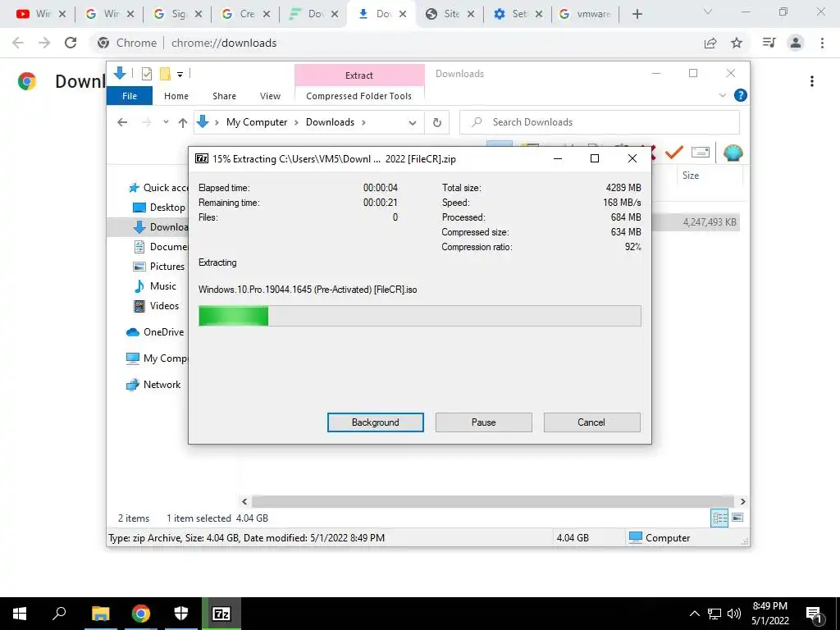This screenshot has height=630, width=840.
Task: Click the chrome://downloads address bar
Action: coord(224,43)
